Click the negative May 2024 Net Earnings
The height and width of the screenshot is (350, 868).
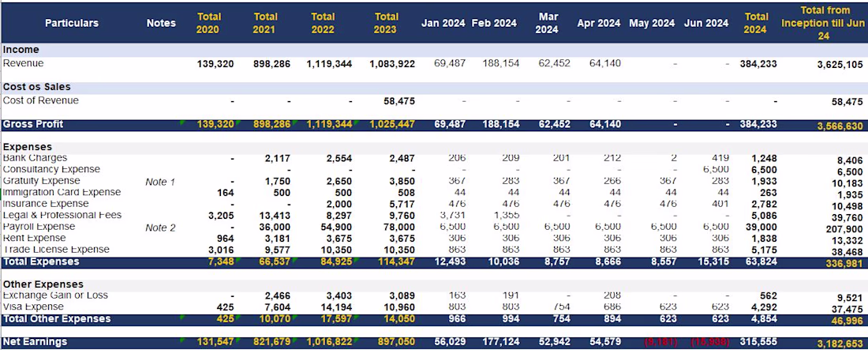coord(660,342)
